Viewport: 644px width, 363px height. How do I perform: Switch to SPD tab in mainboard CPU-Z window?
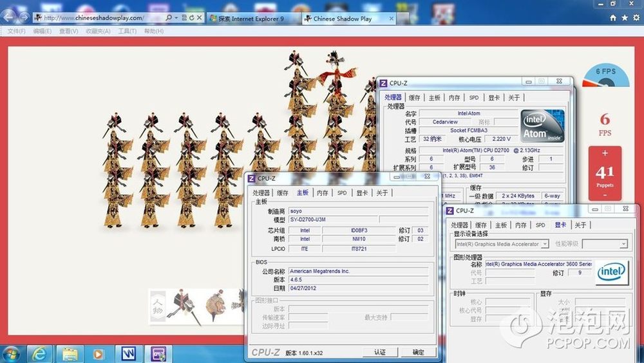342,192
